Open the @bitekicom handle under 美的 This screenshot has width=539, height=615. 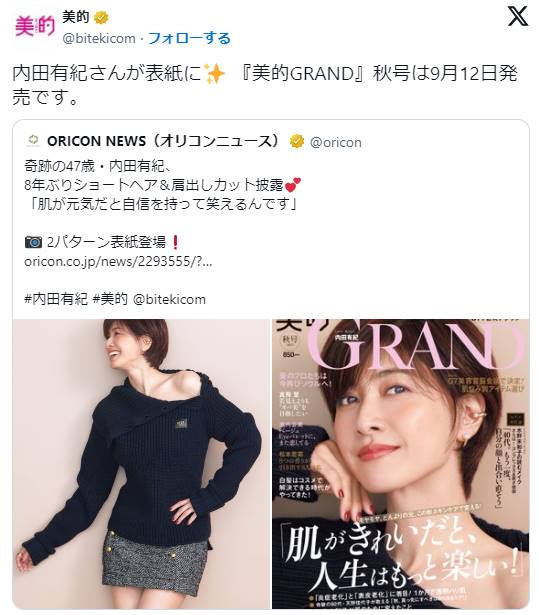click(99, 38)
